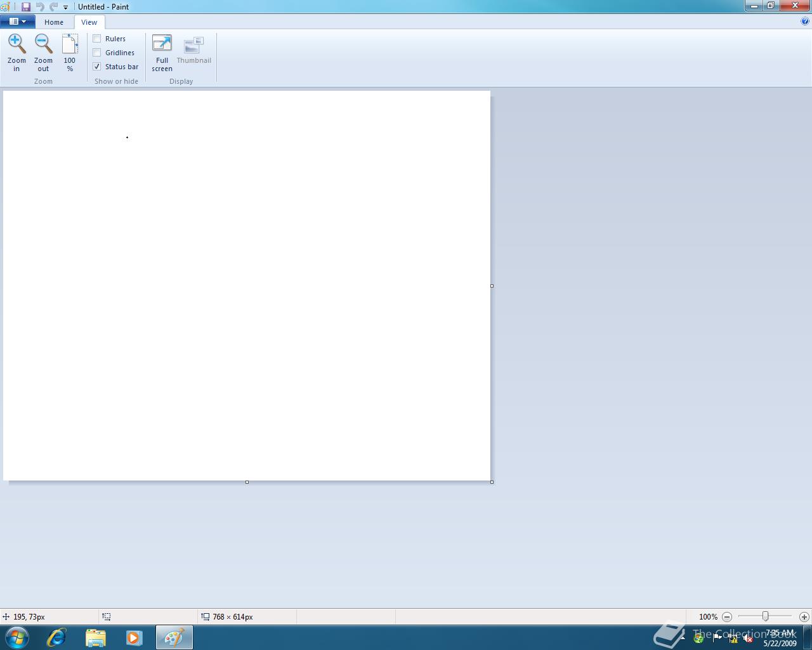This screenshot has width=812, height=650.
Task: Open the Paint application menu
Action: click(x=17, y=21)
